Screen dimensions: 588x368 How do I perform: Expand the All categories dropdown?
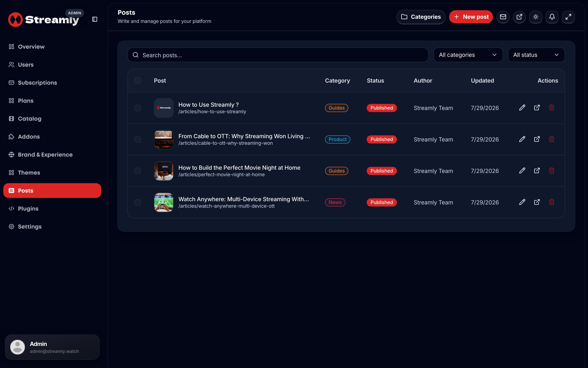point(468,55)
